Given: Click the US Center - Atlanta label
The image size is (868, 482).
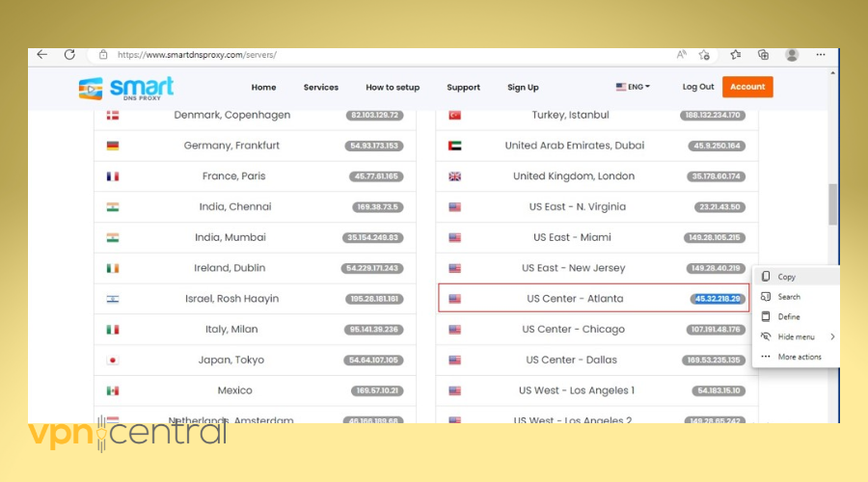Looking at the screenshot, I should (x=575, y=298).
